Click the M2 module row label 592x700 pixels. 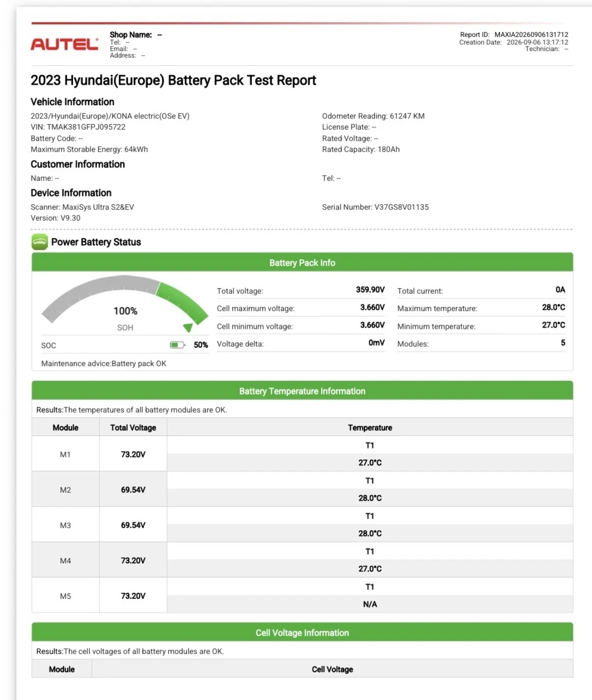click(65, 490)
